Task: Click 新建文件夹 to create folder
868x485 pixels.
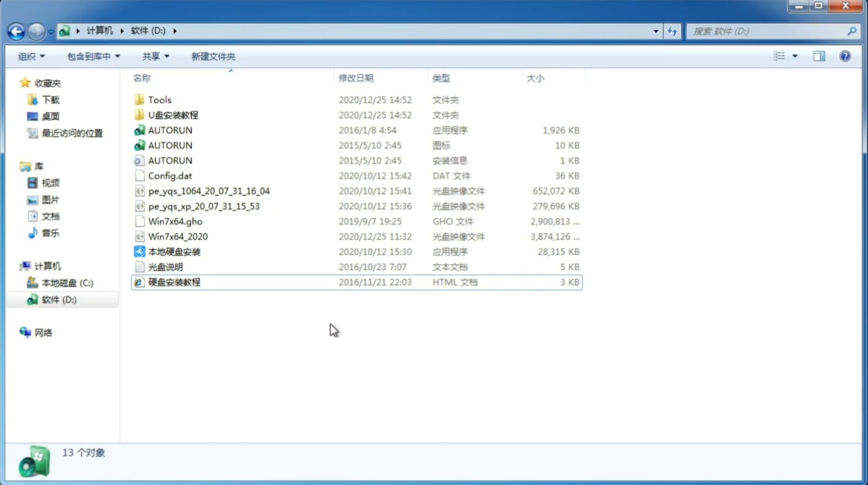Action: 213,56
